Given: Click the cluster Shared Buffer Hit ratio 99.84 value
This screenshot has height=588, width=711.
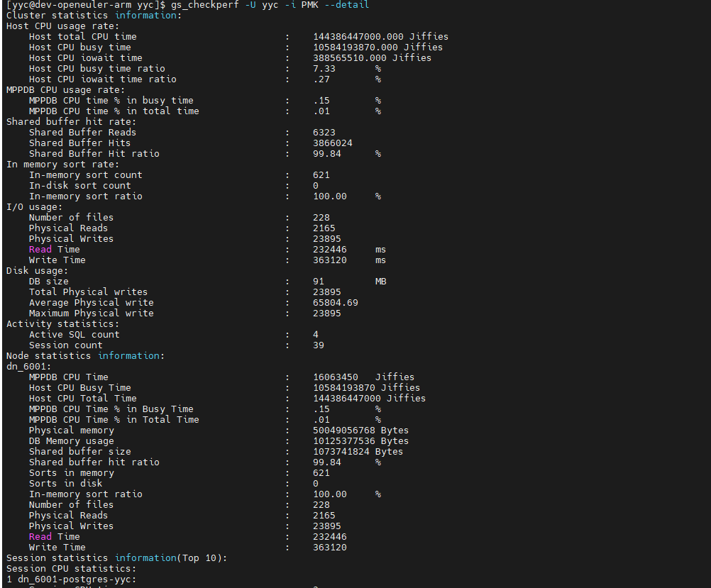Looking at the screenshot, I should pyautogui.click(x=327, y=154).
